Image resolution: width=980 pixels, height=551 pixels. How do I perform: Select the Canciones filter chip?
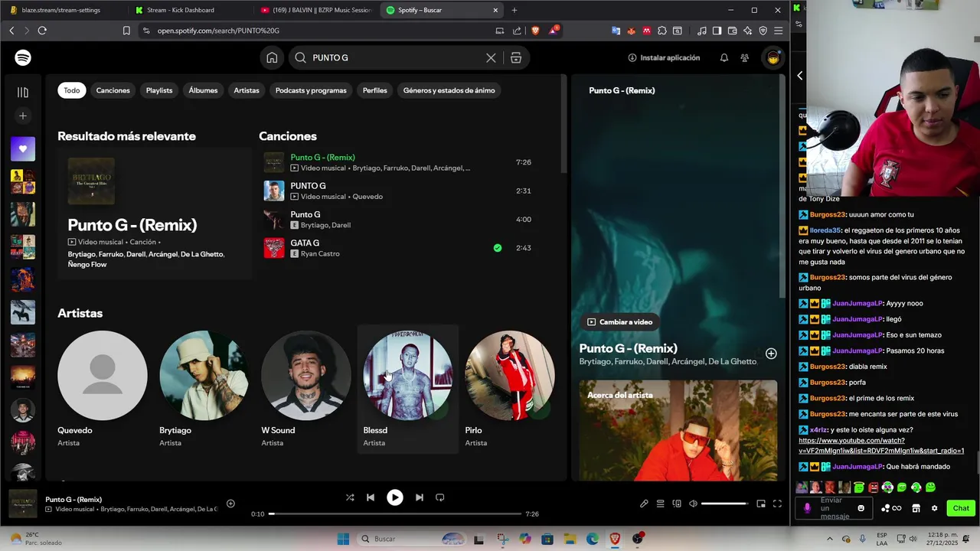[x=113, y=90]
